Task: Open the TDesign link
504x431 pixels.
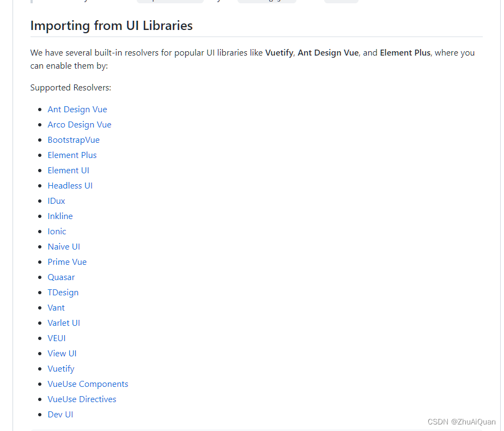Action: 63,293
